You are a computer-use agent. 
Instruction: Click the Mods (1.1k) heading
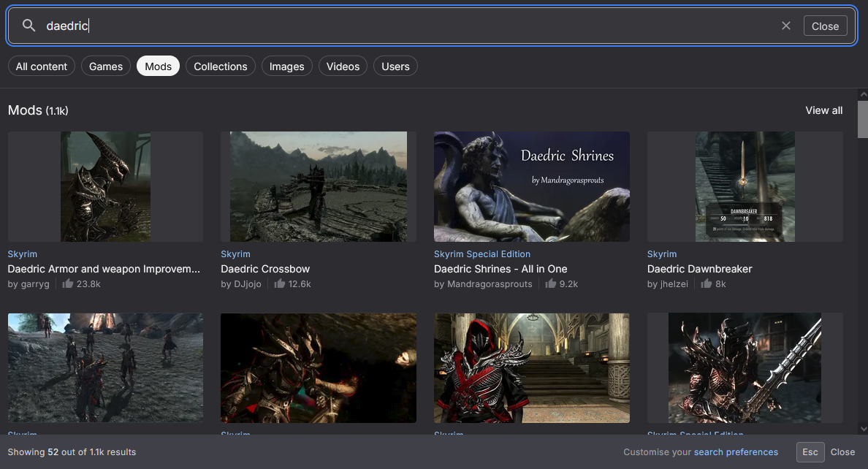[38, 110]
